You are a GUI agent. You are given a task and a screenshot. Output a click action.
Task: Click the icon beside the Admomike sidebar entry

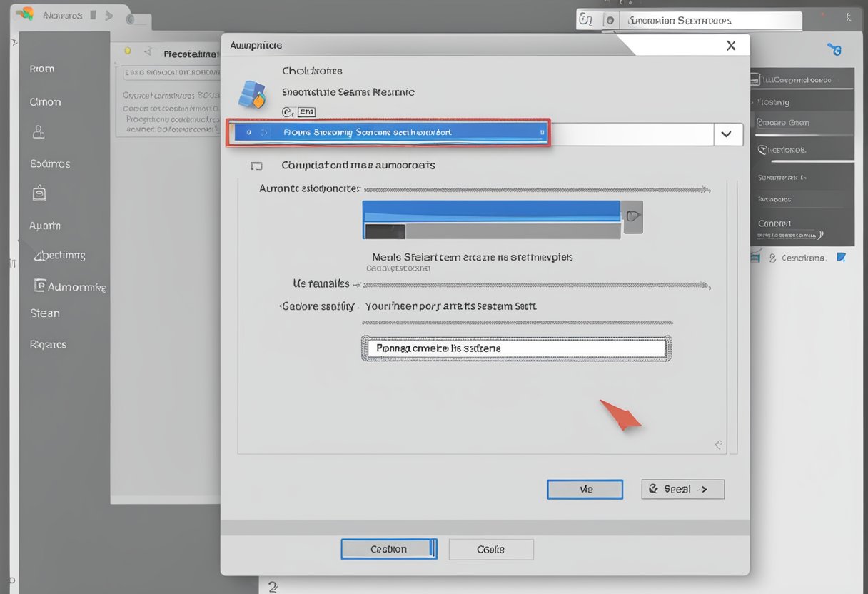tap(41, 286)
